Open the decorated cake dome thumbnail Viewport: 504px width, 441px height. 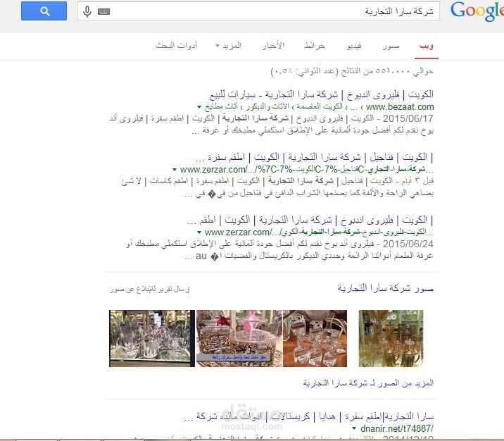click(239, 338)
